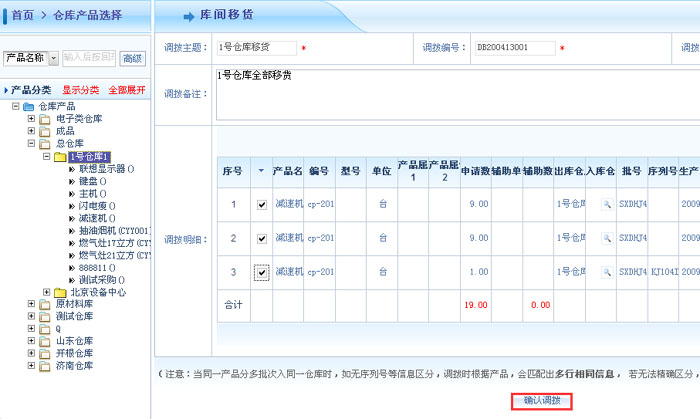Click the destination warehouse search icon in row 3

(606, 272)
